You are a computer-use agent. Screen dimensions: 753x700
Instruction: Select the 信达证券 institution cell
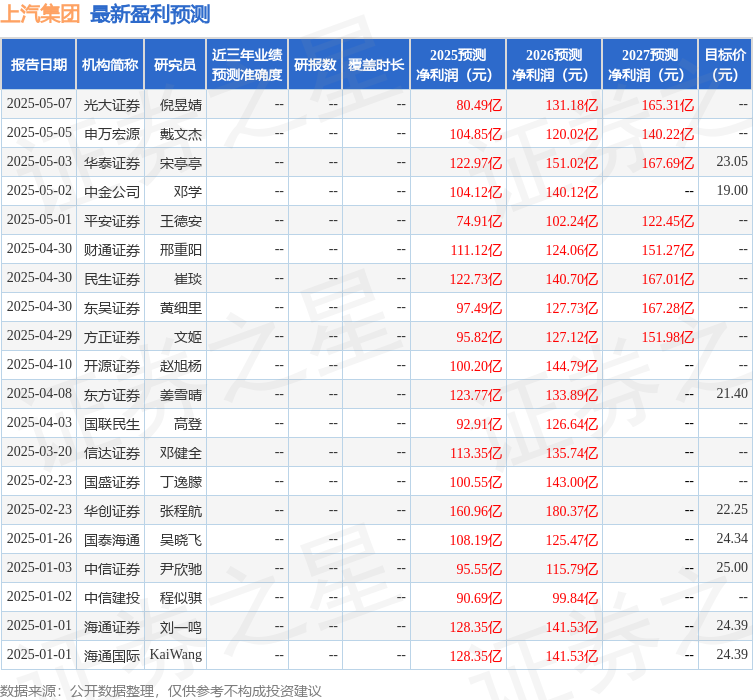coord(112,453)
